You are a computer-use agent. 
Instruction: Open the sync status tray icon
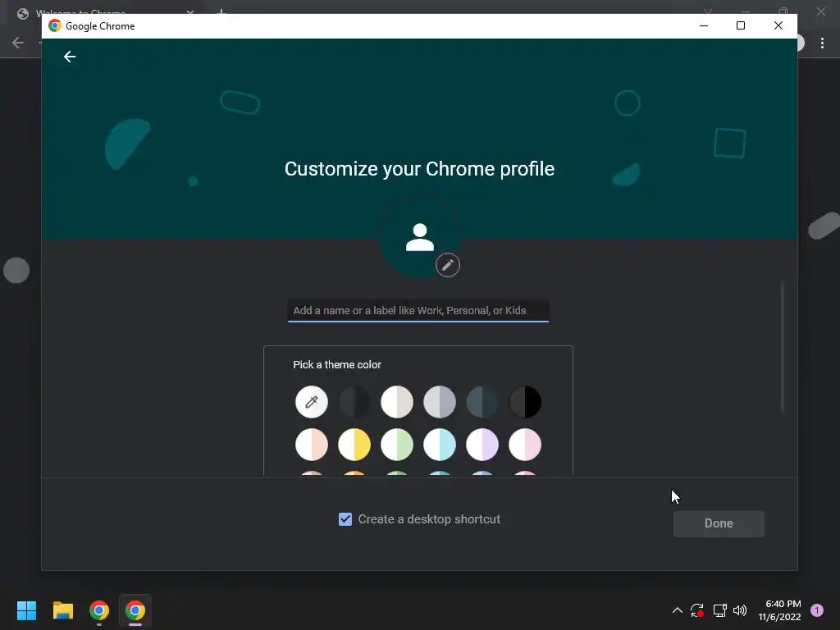pos(697,610)
